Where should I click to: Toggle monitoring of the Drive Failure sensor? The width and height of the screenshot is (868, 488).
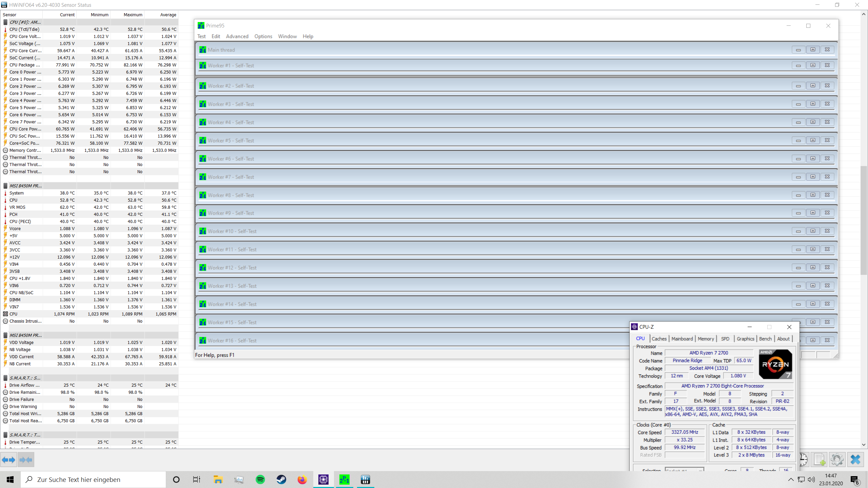(5, 399)
